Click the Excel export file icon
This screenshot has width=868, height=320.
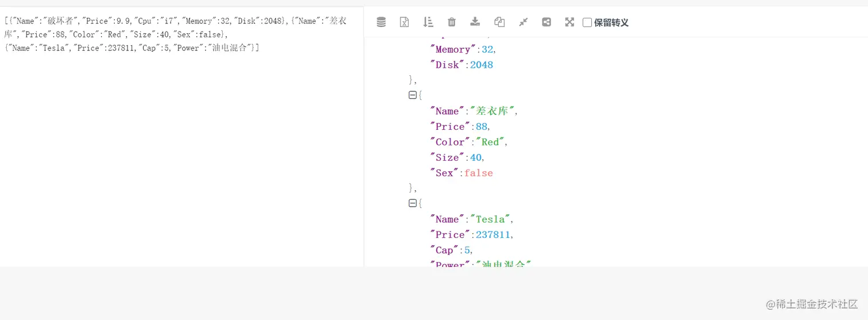(x=405, y=22)
